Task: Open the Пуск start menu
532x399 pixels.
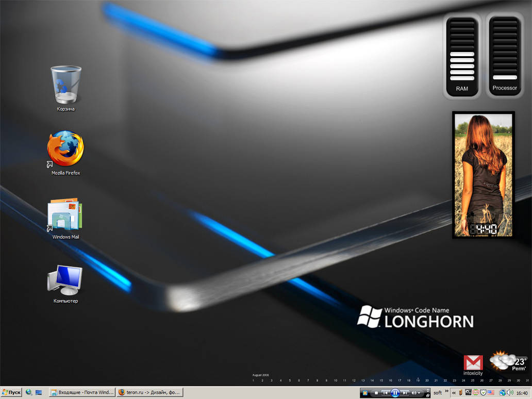Action: click(11, 392)
